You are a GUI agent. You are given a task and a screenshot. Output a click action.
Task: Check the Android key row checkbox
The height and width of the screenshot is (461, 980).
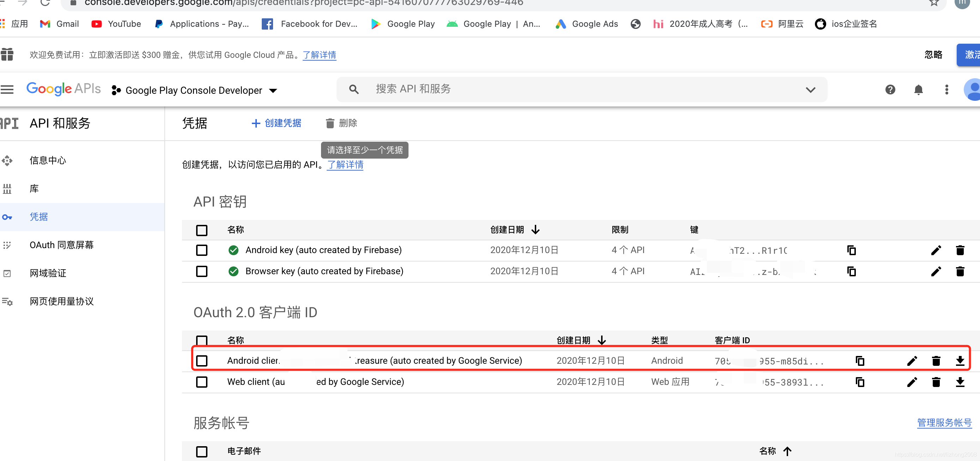[202, 250]
